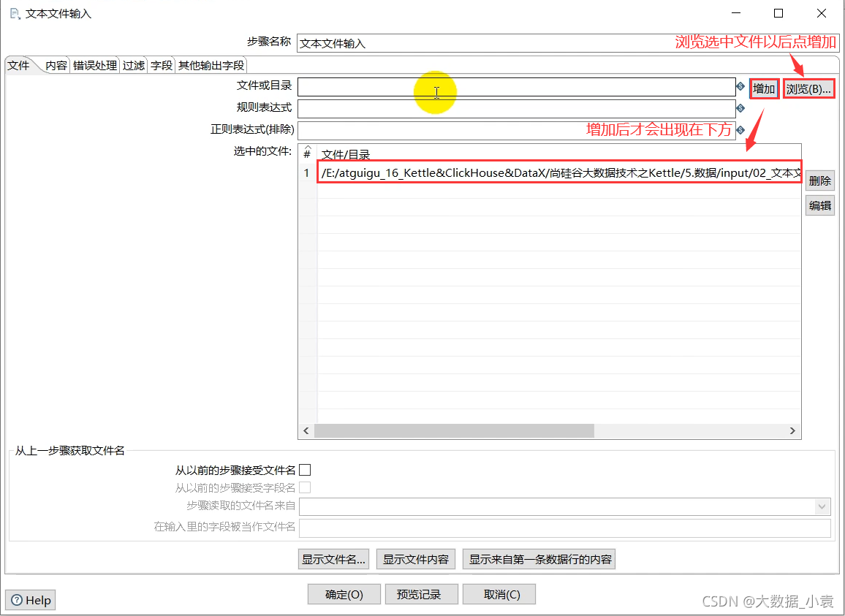Image resolution: width=845 pixels, height=616 pixels.
Task: Open the 内容 tab
Action: [56, 66]
